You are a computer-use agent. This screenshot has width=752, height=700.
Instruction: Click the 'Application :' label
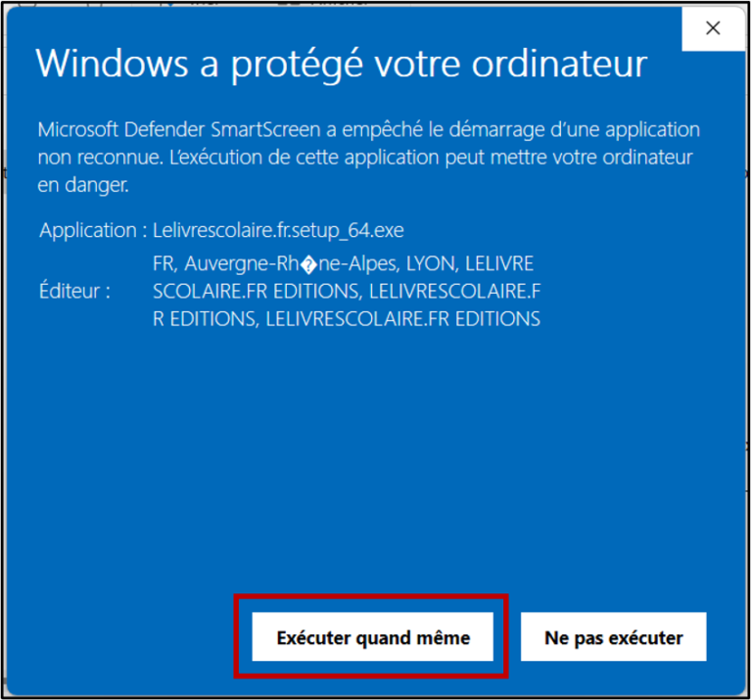click(x=93, y=231)
